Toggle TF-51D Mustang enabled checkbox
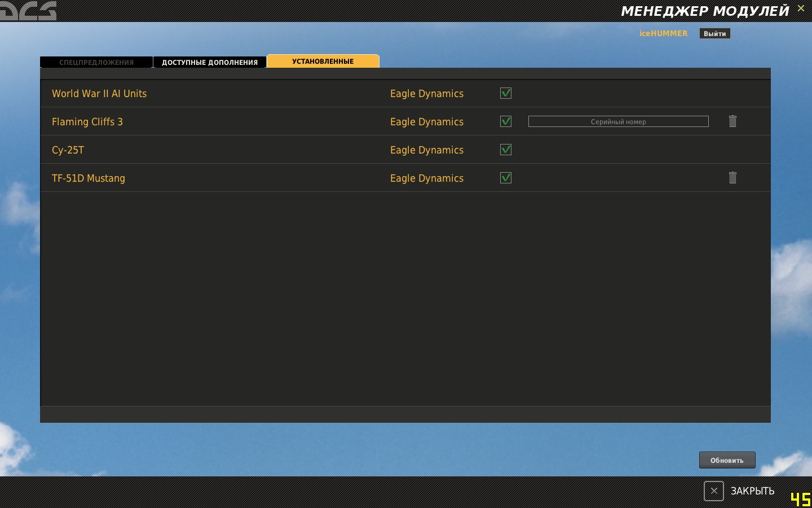The width and height of the screenshot is (812, 508). 506,178
